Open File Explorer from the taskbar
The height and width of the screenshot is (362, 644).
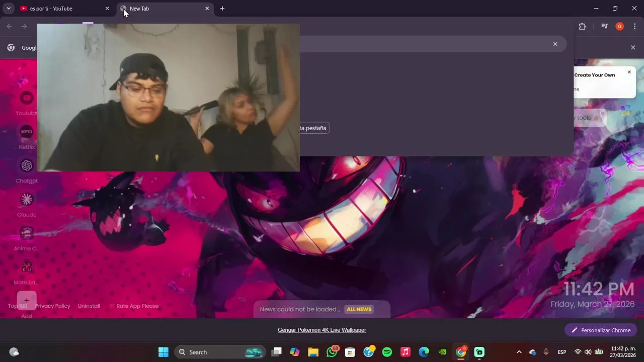(x=313, y=352)
